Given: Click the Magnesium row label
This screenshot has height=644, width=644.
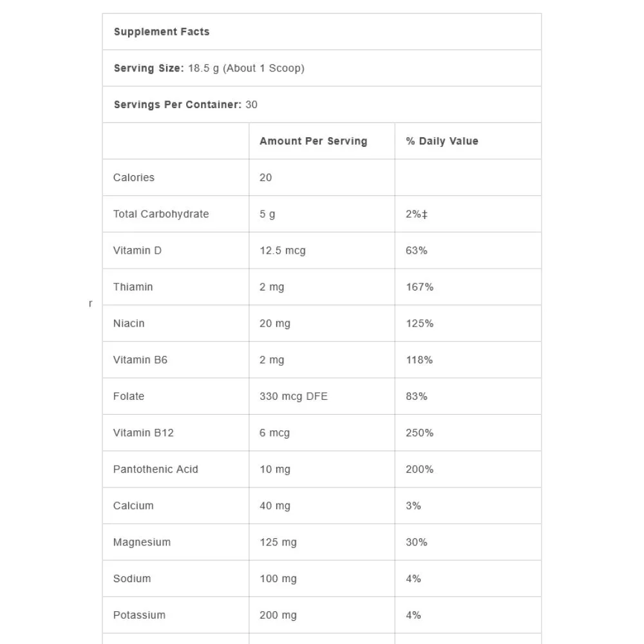Looking at the screenshot, I should pos(142,542).
